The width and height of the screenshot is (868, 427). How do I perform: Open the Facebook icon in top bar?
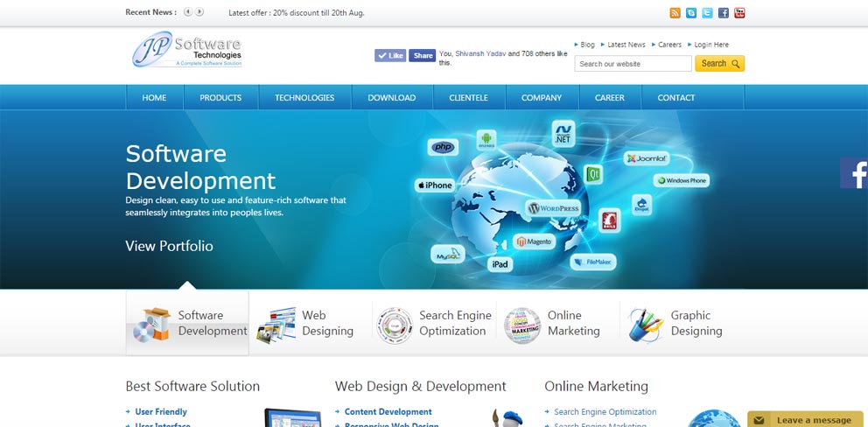tap(723, 13)
